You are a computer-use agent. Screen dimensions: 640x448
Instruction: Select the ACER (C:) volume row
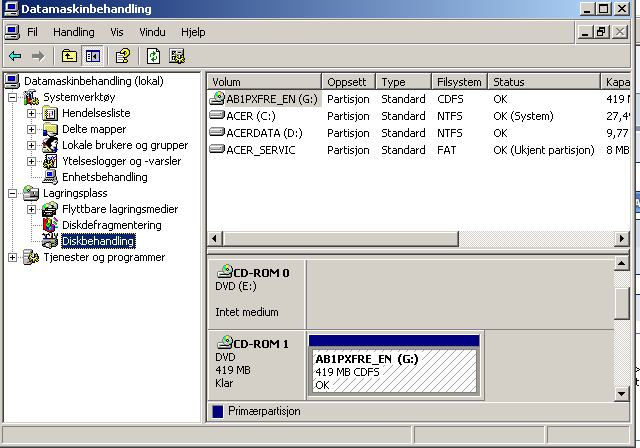250,116
